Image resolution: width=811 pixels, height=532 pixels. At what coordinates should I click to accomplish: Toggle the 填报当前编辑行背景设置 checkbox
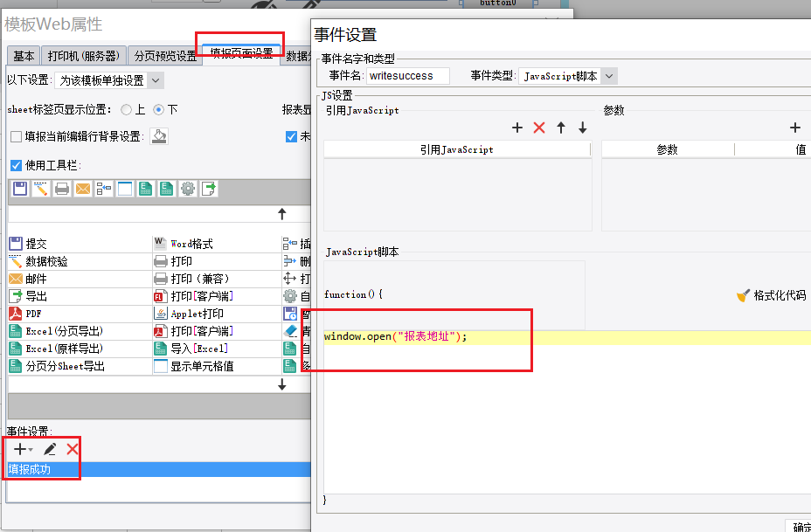click(16, 136)
